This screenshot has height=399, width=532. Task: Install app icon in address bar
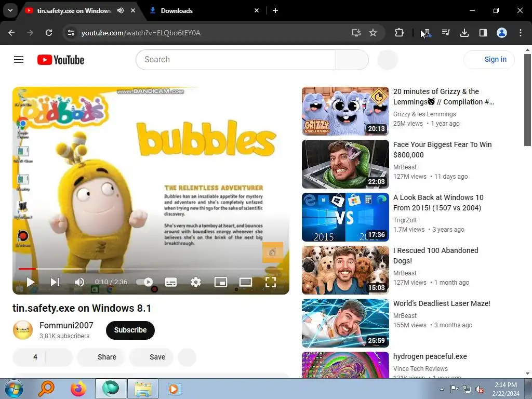[356, 33]
